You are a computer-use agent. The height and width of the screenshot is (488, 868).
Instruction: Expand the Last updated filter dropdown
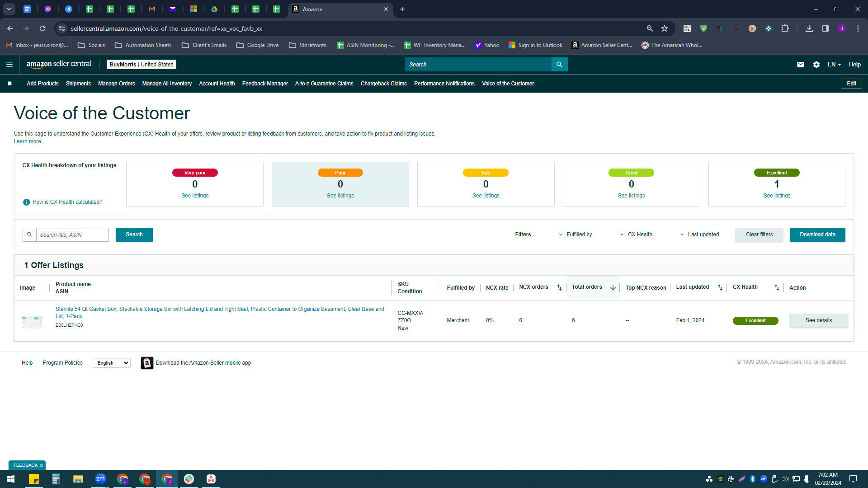pos(699,235)
